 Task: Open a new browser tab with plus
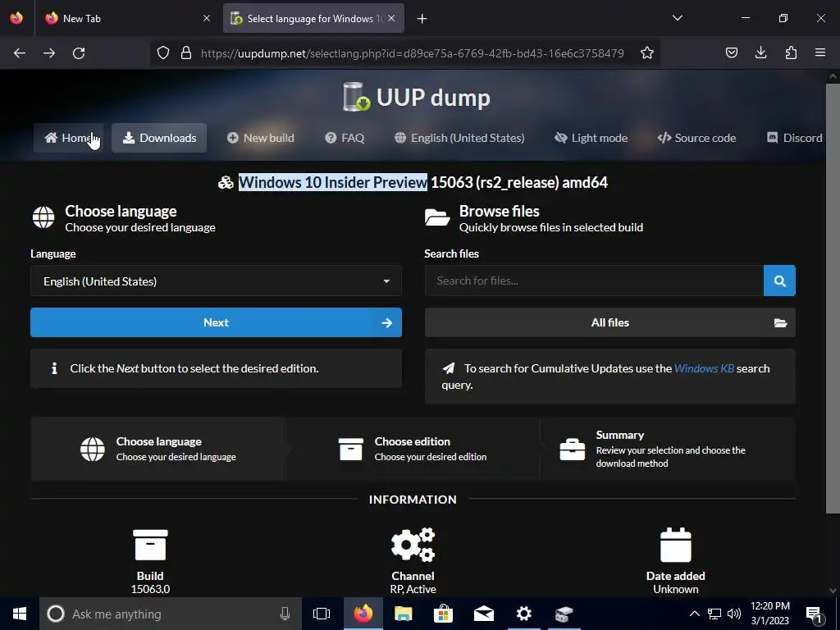click(x=422, y=19)
